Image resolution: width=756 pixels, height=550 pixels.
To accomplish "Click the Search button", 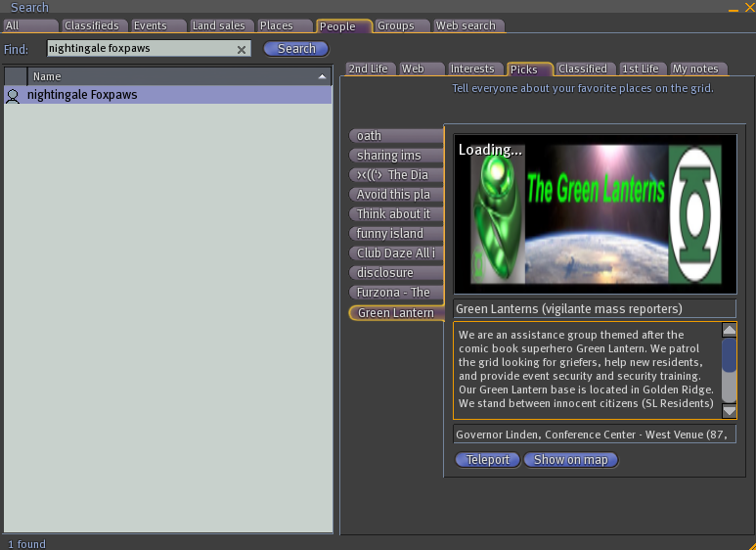I will [296, 49].
